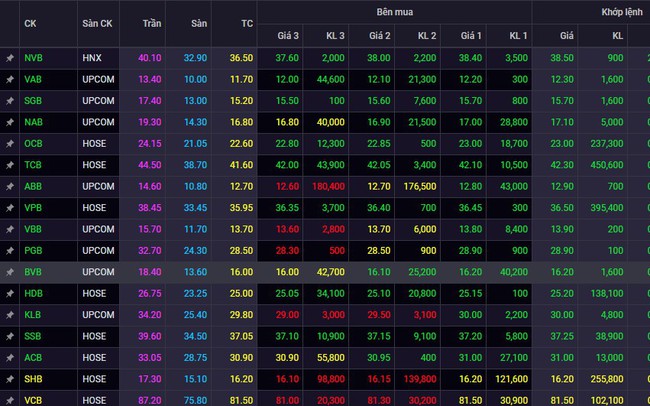Viewport: 650px width, 406px height.
Task: Click the Khớp lệnh group header
Action: tap(622, 12)
